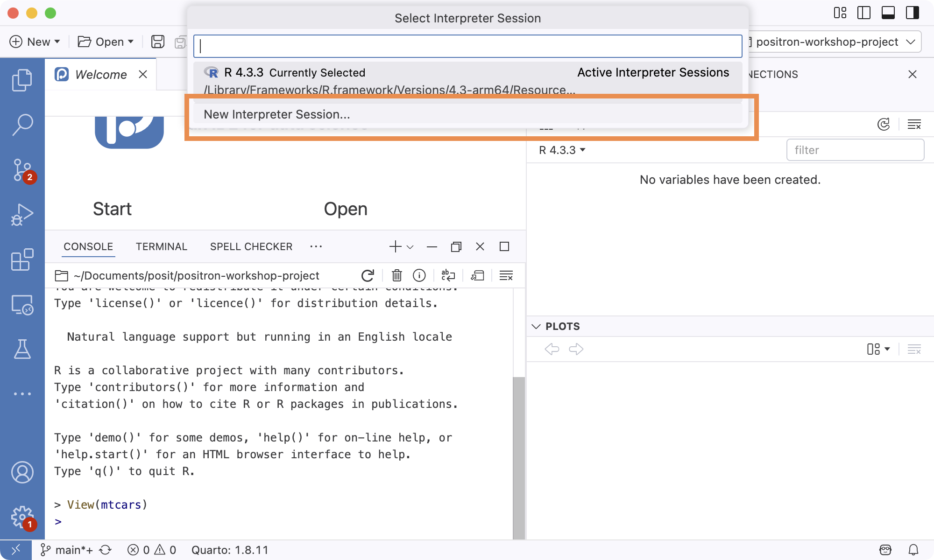Maximize the console panel
Viewport: 934px width, 560px height.
pyautogui.click(x=504, y=246)
